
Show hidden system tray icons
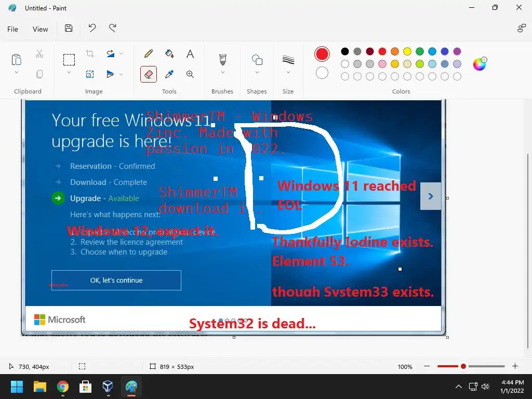(458, 387)
